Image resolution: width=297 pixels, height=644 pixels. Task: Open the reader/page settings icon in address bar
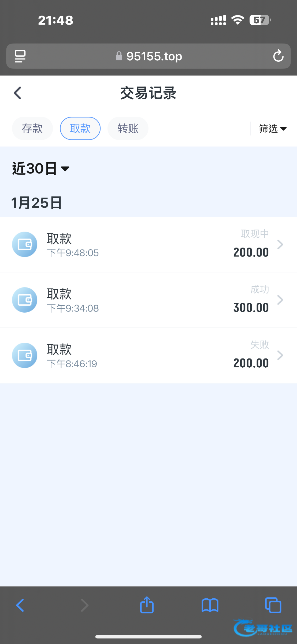click(x=20, y=56)
